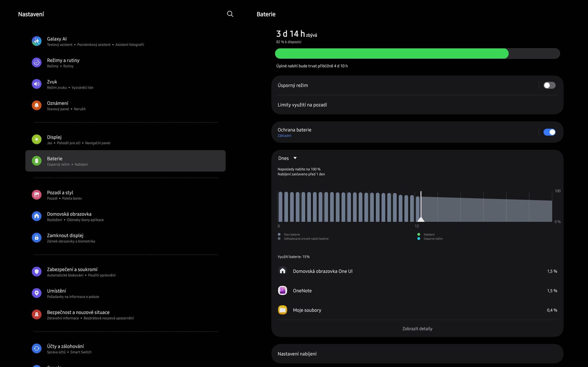Open the Displej brightness icon

click(x=36, y=139)
